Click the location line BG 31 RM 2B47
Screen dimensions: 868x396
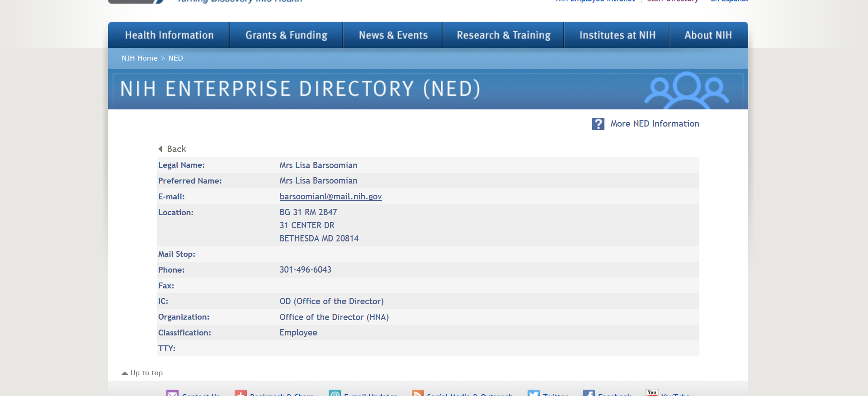pos(308,212)
